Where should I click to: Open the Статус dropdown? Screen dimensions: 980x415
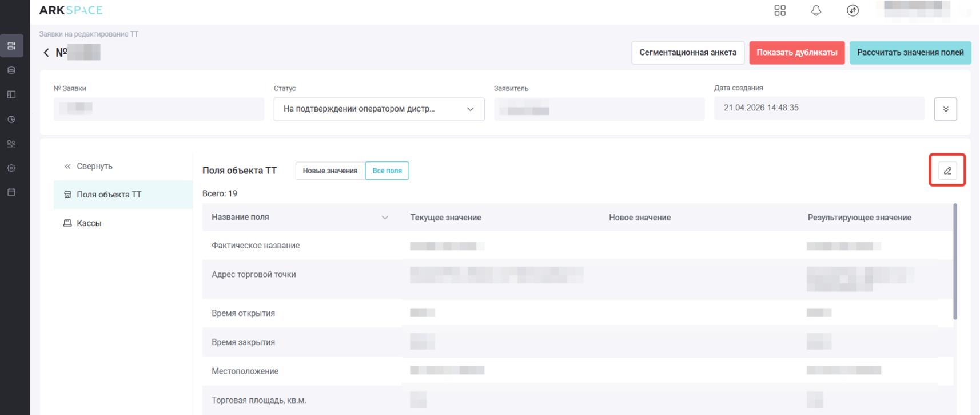click(x=379, y=109)
